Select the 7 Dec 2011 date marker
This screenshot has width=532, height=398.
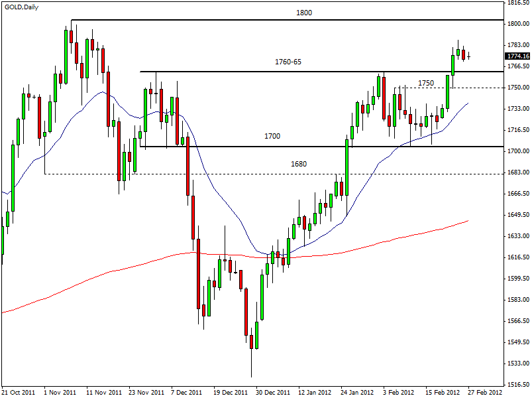click(x=186, y=392)
